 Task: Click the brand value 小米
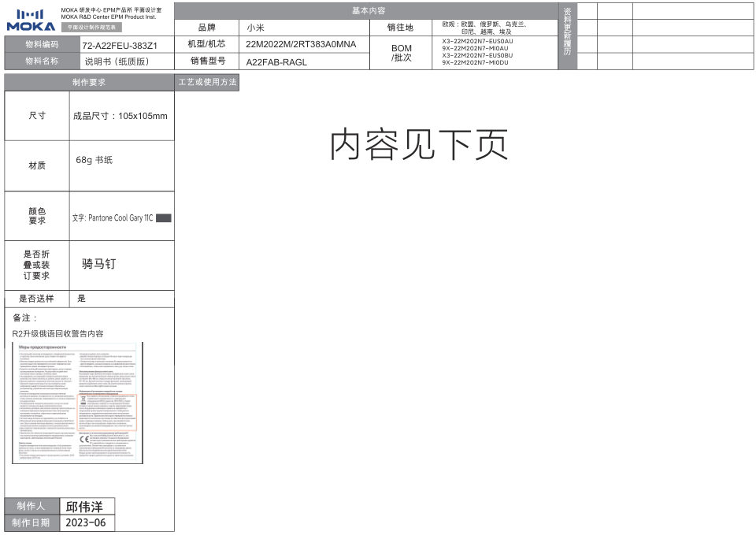[256, 27]
